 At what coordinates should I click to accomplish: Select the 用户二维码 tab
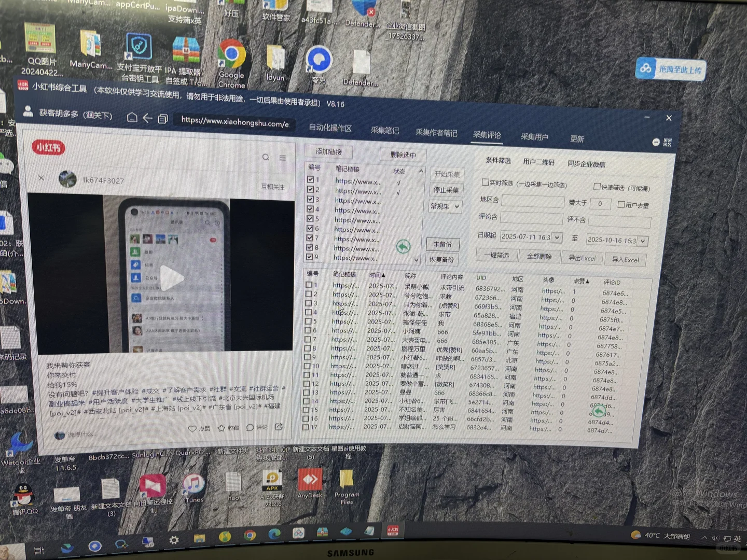coord(538,163)
